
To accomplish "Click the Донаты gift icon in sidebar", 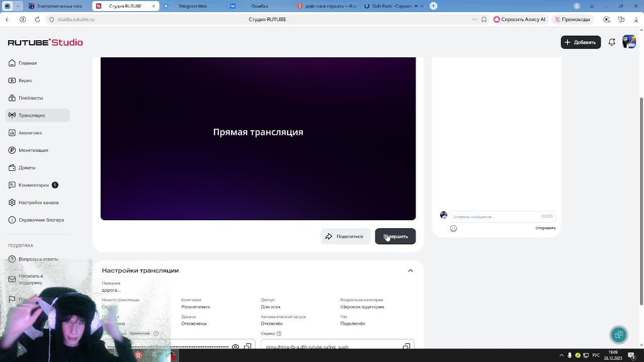I will 12,167.
